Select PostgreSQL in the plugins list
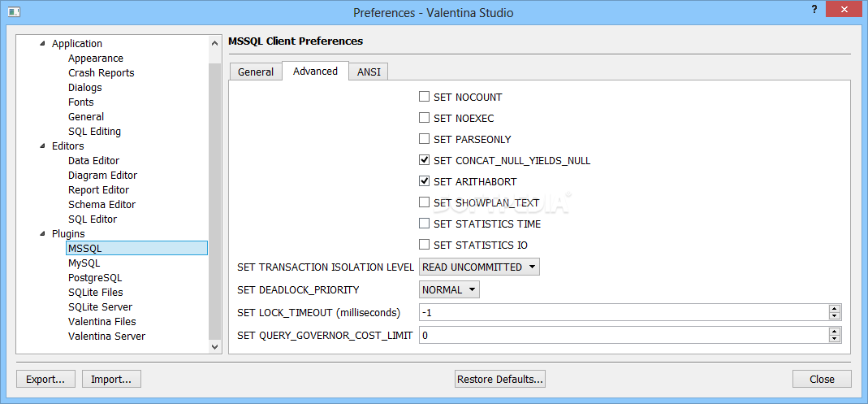The image size is (868, 404). pyautogui.click(x=95, y=278)
